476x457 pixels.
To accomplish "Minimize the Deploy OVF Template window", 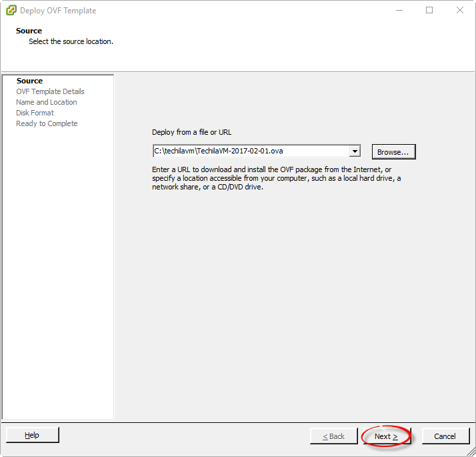I will click(399, 11).
